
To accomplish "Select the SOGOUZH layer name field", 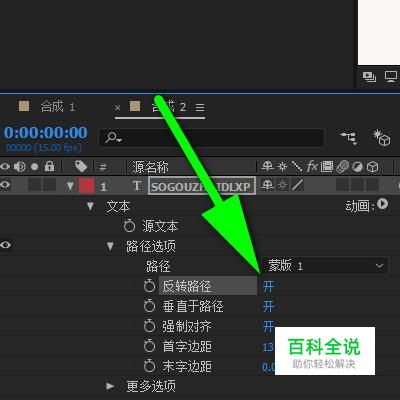I will (x=202, y=186).
